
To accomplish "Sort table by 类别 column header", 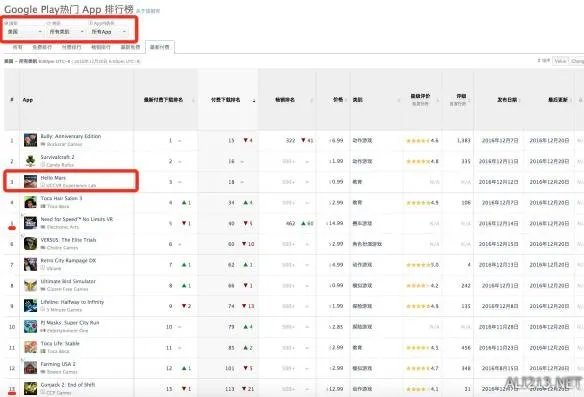I will coord(358,100).
